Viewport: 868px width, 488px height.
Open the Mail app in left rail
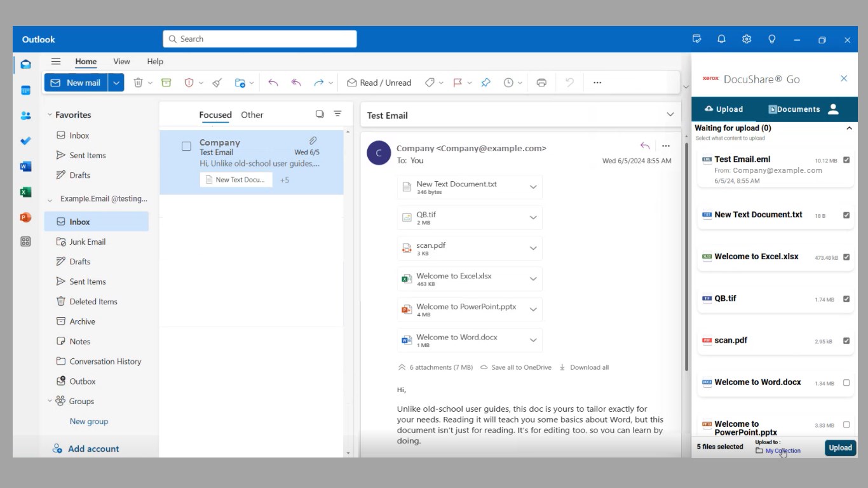(x=25, y=64)
